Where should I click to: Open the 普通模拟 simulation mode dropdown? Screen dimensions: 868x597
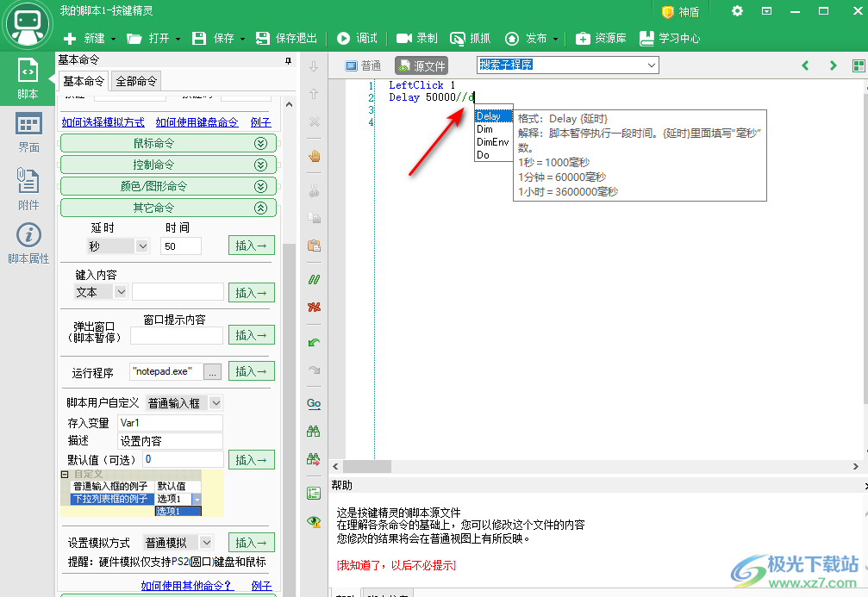pos(205,543)
